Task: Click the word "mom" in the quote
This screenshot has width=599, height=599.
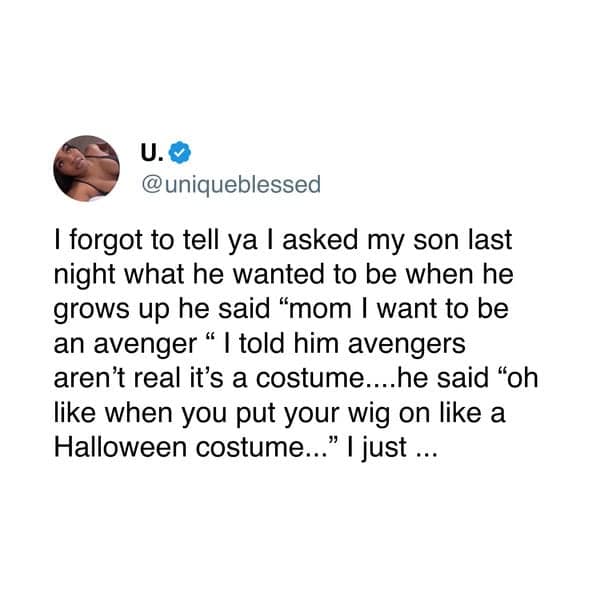Action: (320, 311)
